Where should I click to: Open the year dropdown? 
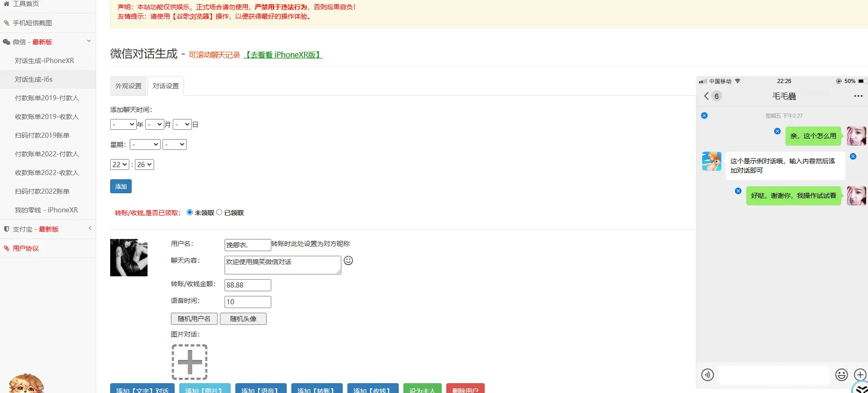click(123, 125)
